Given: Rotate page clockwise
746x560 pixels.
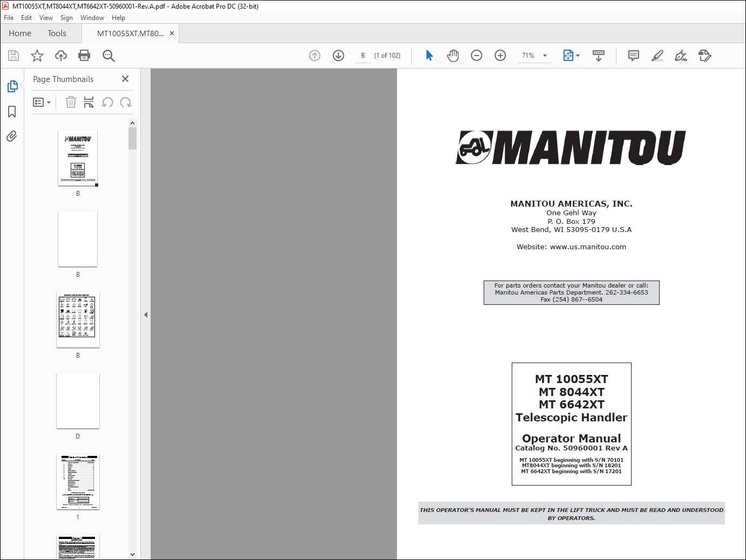Looking at the screenshot, I should point(126,102).
